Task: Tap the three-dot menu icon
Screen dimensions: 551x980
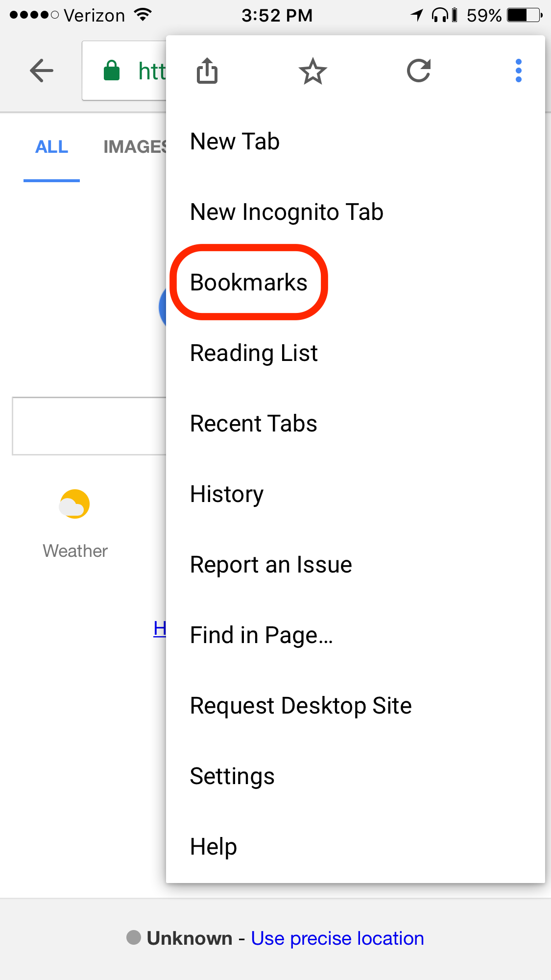Action: pyautogui.click(x=518, y=71)
